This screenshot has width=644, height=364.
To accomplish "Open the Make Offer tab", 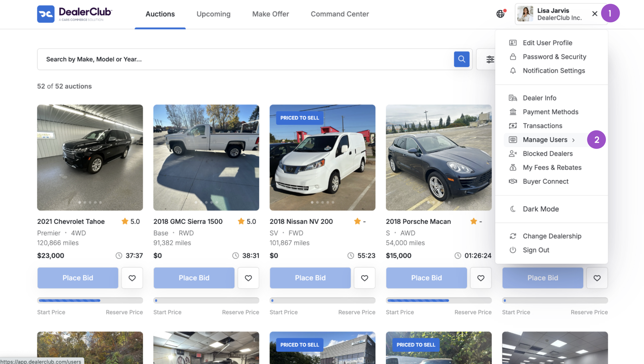I will 270,14.
